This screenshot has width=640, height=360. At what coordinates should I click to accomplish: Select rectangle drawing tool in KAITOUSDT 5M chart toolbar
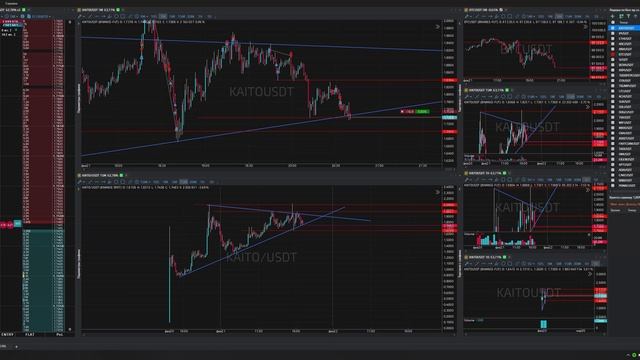[123, 16]
